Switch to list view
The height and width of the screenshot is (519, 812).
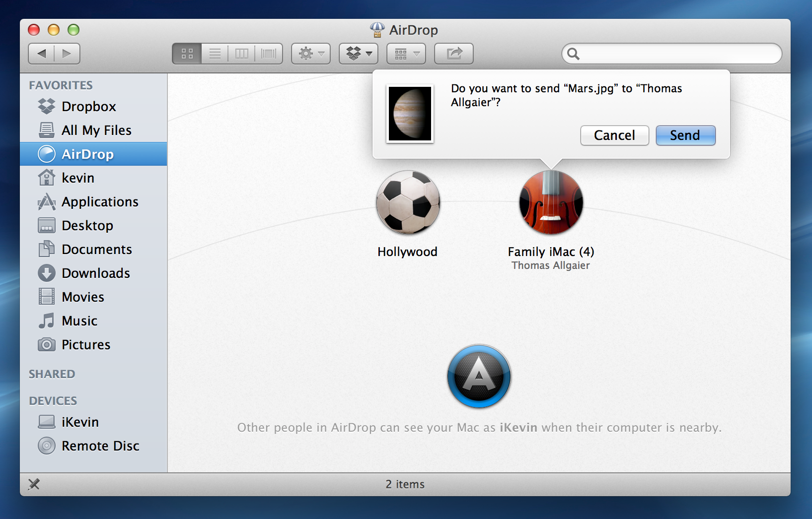[215, 54]
